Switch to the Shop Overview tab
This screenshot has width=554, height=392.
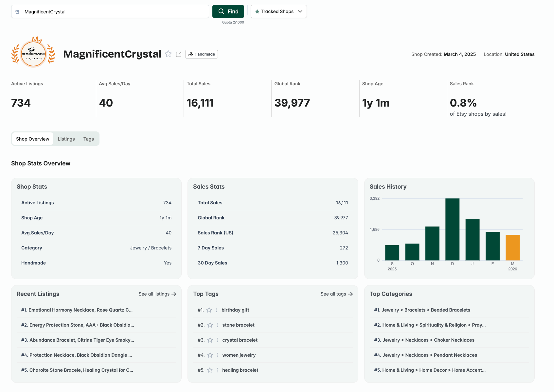coord(33,139)
